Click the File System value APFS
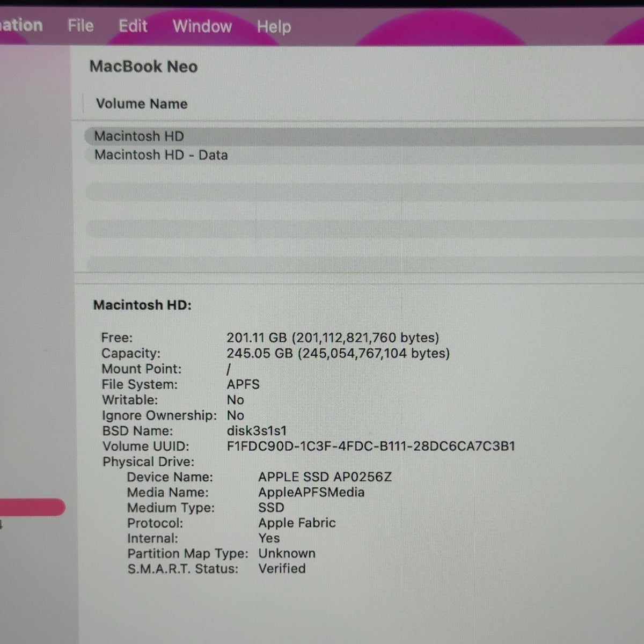The height and width of the screenshot is (644, 644). 243,384
